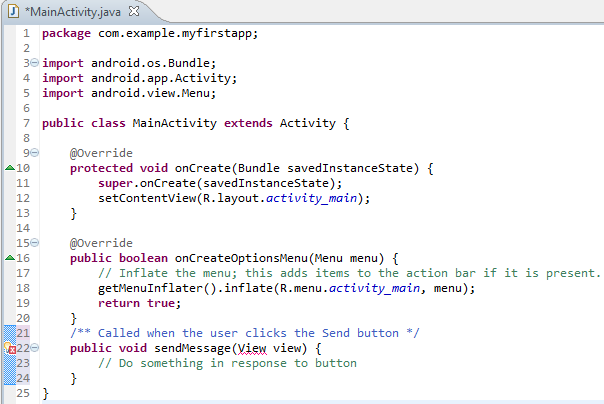Click setContentView call on line 12

[x=147, y=198]
